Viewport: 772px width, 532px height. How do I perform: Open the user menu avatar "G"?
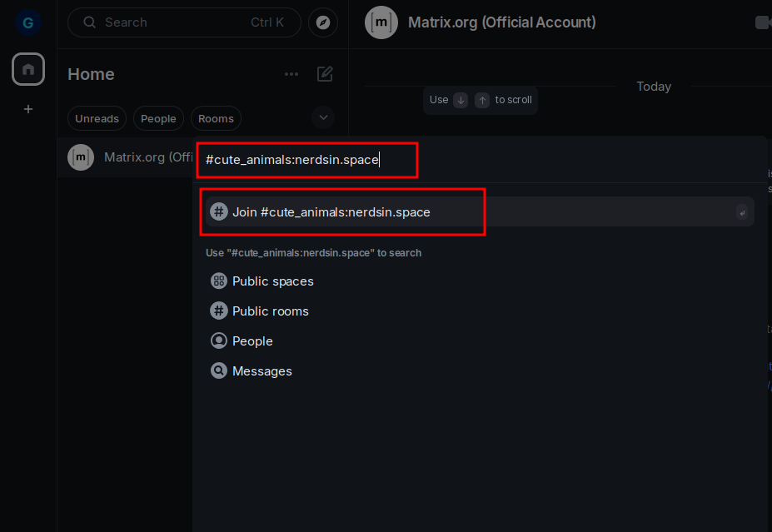(x=27, y=22)
